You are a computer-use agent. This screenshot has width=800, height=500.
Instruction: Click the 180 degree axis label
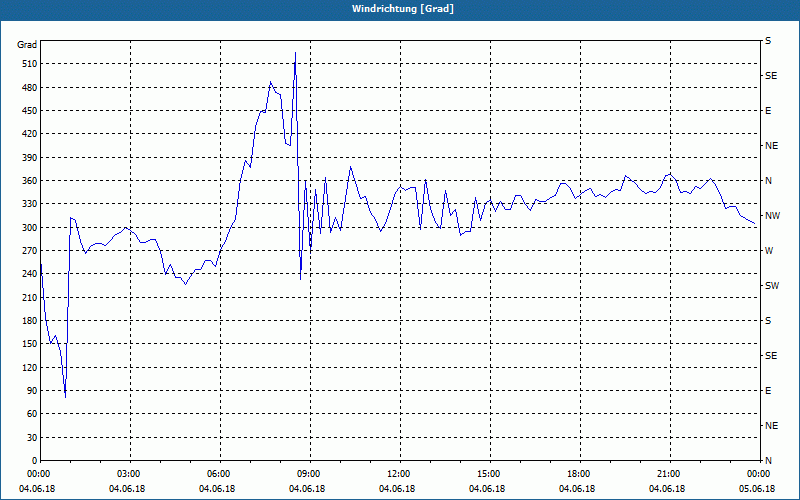click(x=30, y=320)
